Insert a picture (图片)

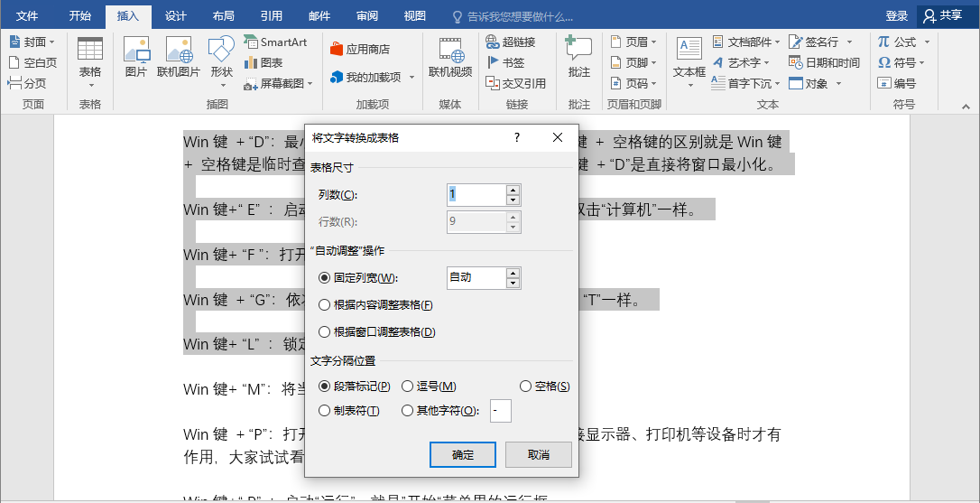[136, 57]
